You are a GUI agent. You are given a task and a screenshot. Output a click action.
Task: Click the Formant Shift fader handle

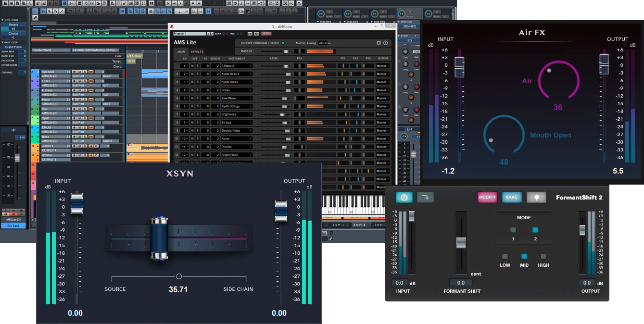coord(461,242)
